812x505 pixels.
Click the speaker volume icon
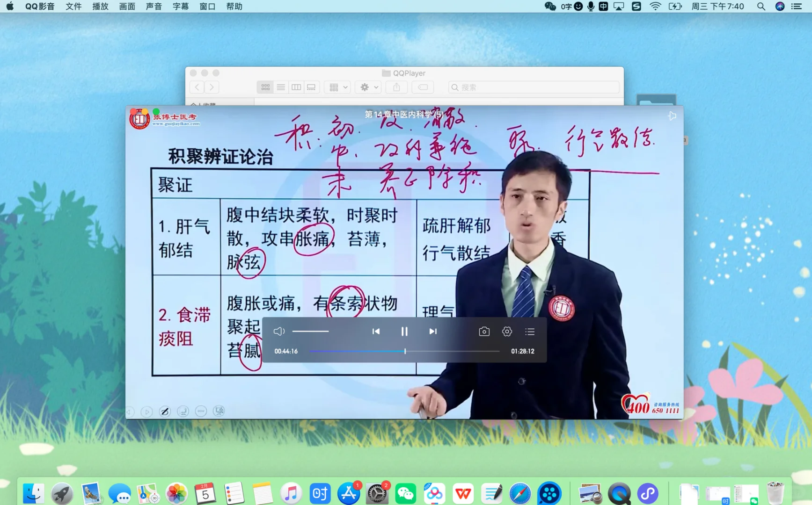(279, 331)
